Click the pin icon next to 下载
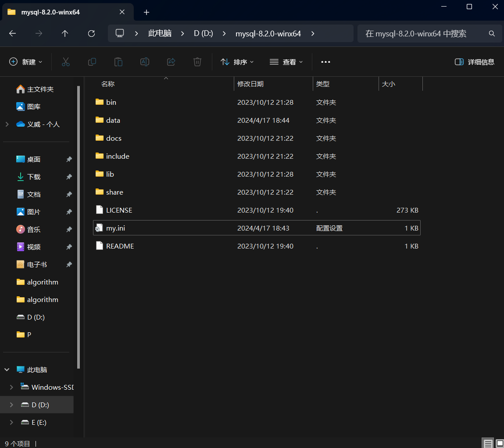The width and height of the screenshot is (504, 448). pyautogui.click(x=69, y=177)
